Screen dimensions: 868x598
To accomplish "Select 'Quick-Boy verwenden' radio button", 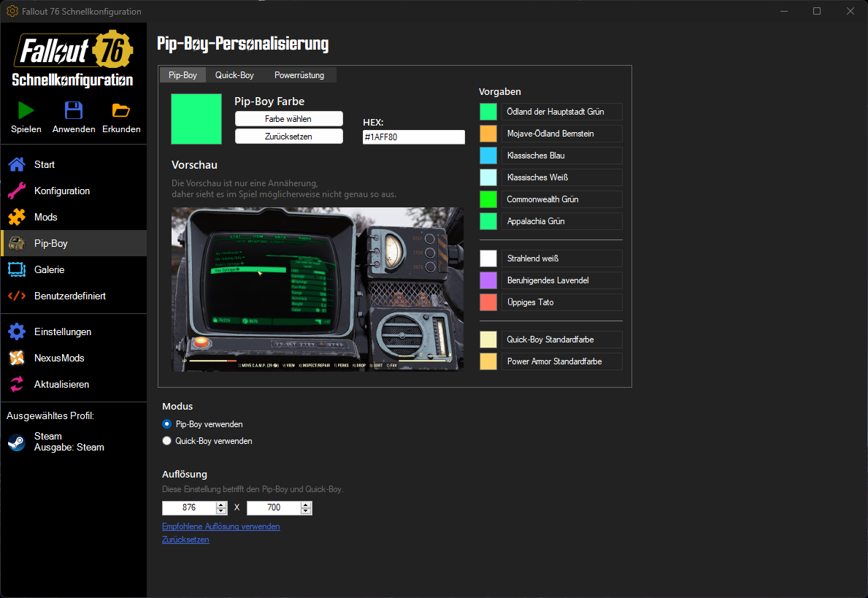I will pyautogui.click(x=166, y=441).
